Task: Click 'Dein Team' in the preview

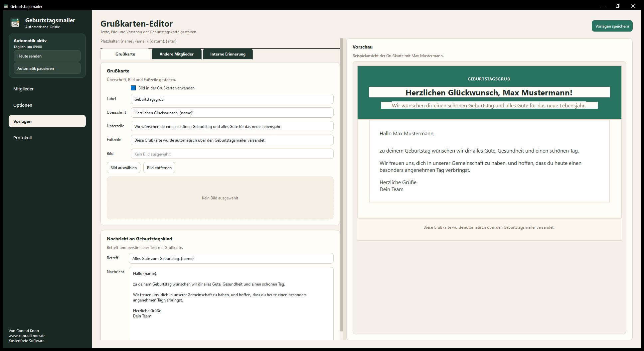Action: pos(392,189)
